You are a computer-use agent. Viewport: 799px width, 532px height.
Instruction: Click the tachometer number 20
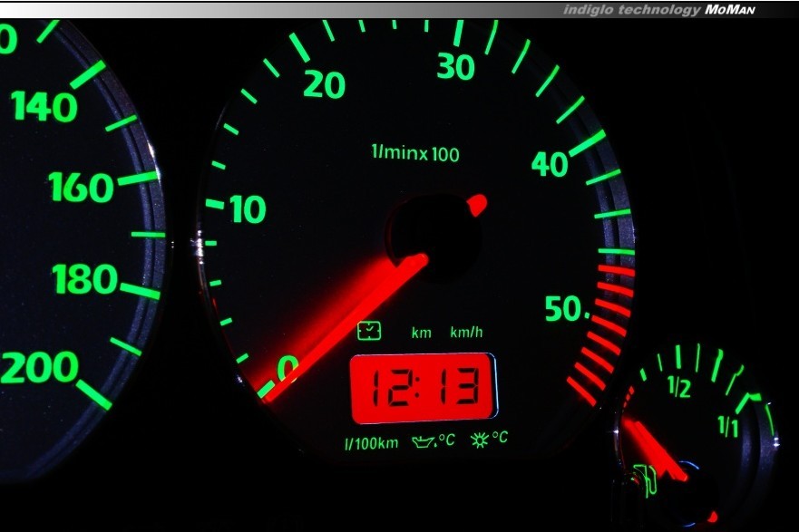[x=325, y=84]
